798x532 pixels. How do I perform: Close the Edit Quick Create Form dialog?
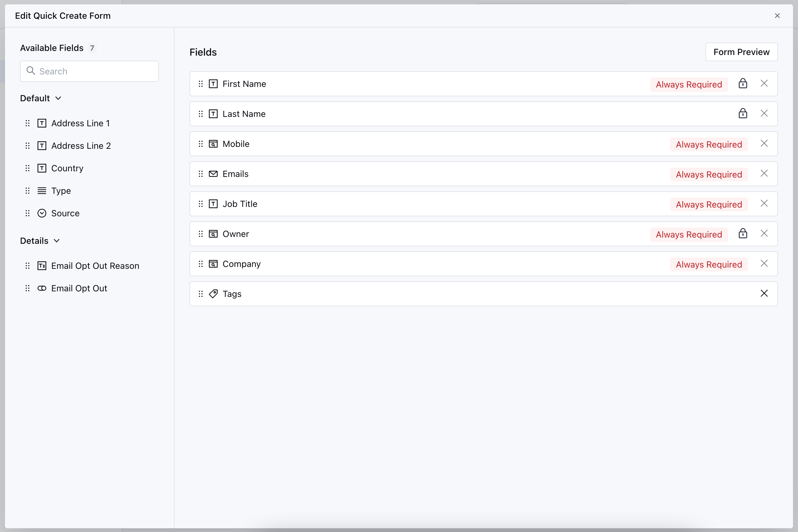[x=777, y=16]
